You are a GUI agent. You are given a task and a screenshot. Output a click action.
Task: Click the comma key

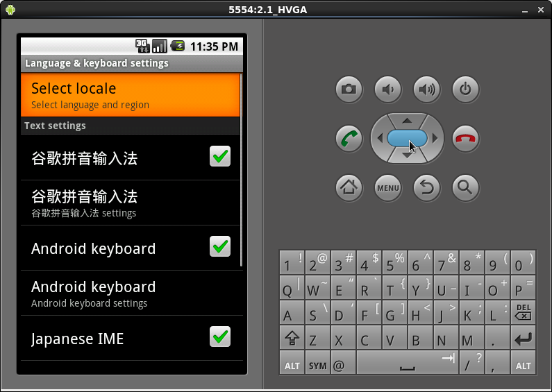click(497, 362)
